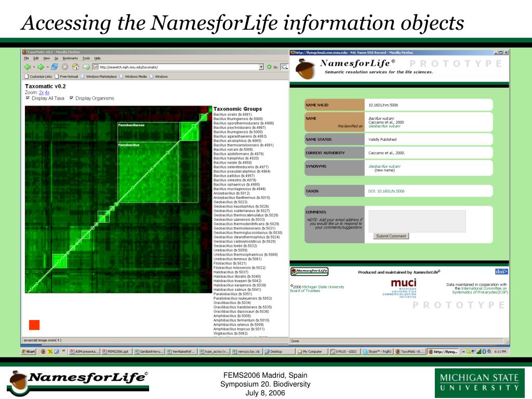Expand the Quick Launch chevron
The image size is (532, 399).
[63, 352]
